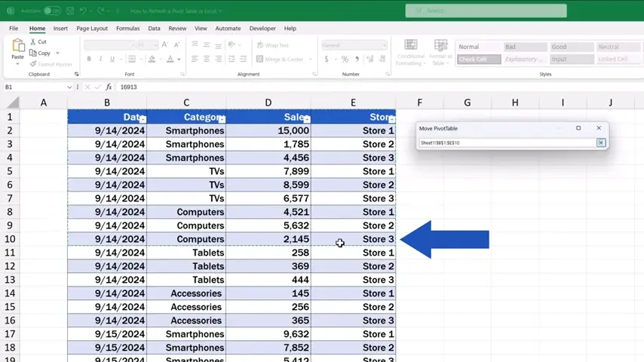Viewport: 644px width, 362px height.
Task: Toggle Bold formatting
Action: (x=89, y=59)
